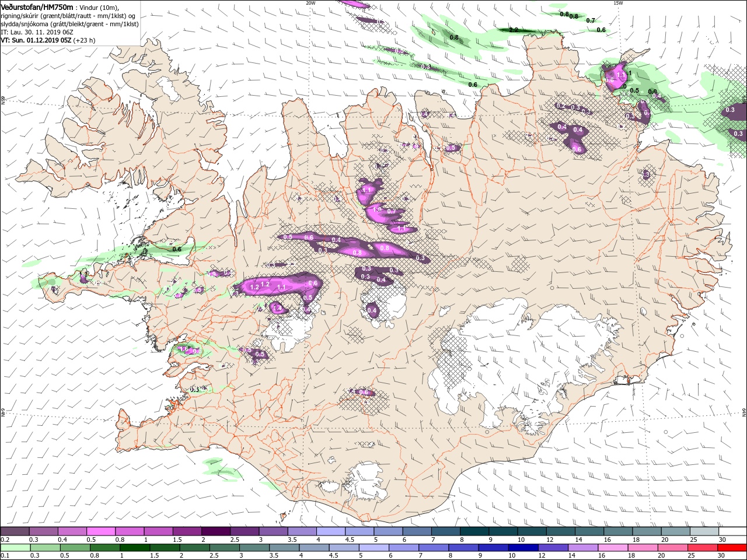Click the 4–4.5 pale lavender swatch in upper legend

(x=330, y=531)
